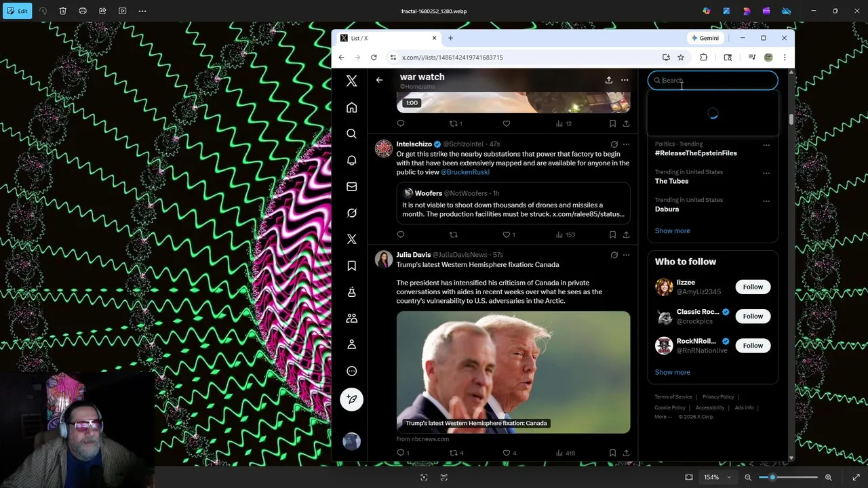This screenshot has width=868, height=488.
Task: Click the compose Post button
Action: pyautogui.click(x=351, y=399)
